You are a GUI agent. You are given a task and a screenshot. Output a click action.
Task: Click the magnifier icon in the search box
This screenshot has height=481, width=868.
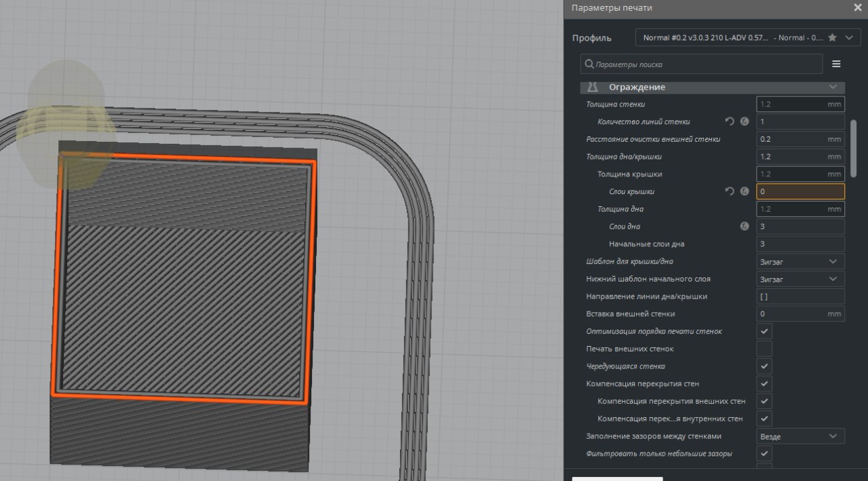click(589, 64)
